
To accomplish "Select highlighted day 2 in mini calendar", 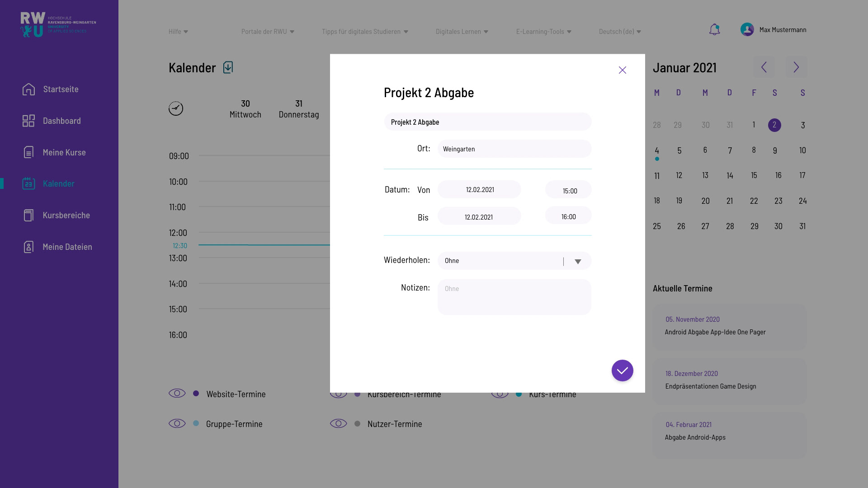I will [774, 125].
